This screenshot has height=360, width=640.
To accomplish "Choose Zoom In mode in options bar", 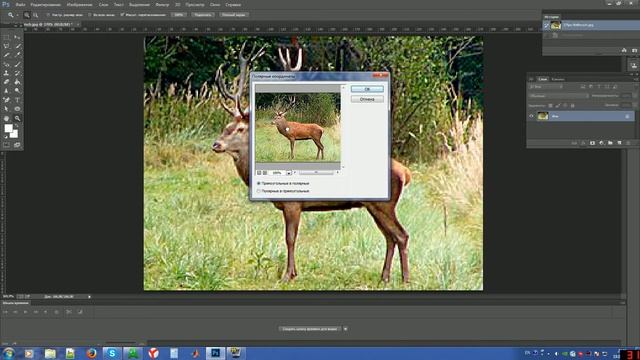I will click(x=27, y=15).
